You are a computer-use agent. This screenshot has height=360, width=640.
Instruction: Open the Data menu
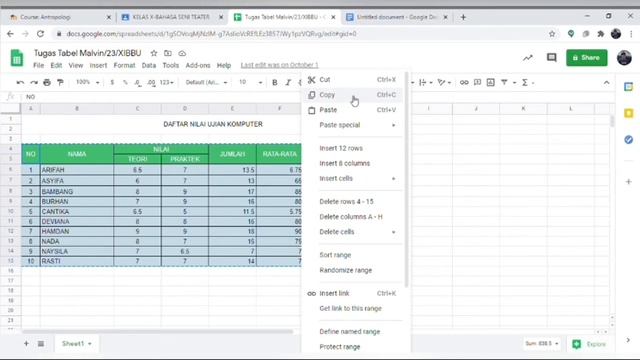click(149, 65)
